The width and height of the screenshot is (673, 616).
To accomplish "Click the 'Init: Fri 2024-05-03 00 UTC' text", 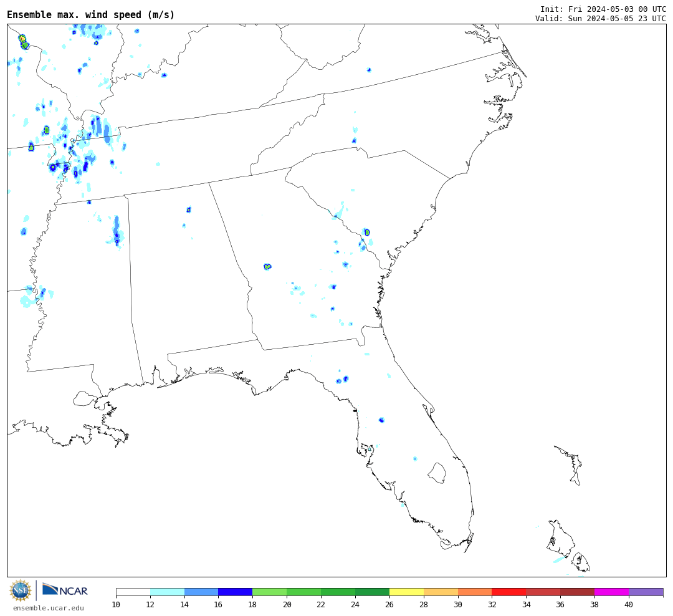I will [603, 9].
